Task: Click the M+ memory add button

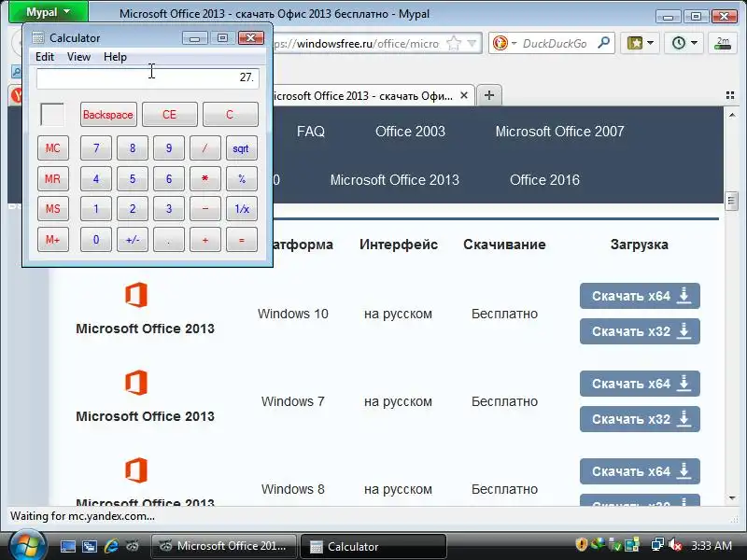Action: tap(53, 239)
